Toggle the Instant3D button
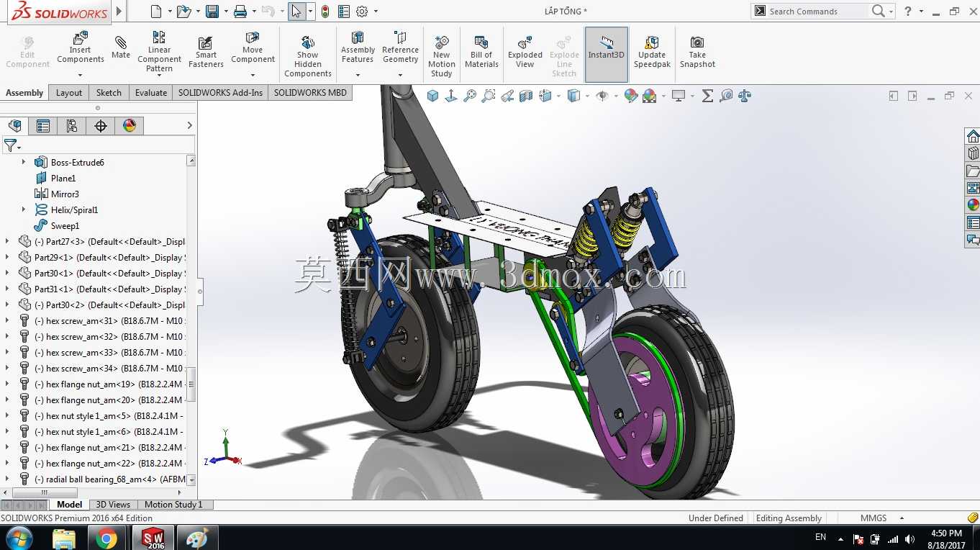Screen dimensions: 980x550 [x=607, y=55]
